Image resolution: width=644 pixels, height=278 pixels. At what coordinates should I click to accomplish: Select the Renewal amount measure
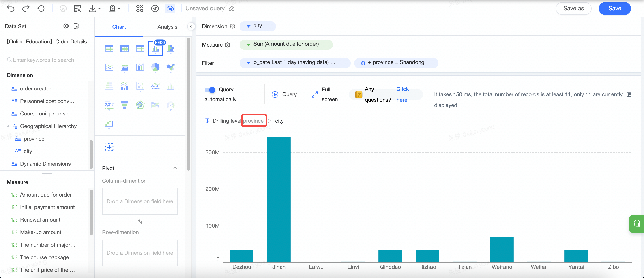pos(40,220)
